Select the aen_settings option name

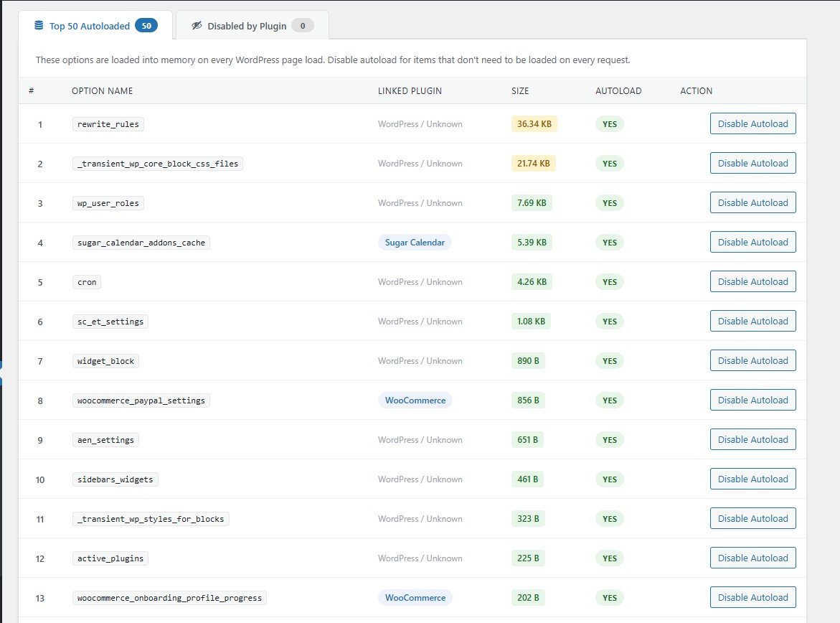[x=105, y=440]
